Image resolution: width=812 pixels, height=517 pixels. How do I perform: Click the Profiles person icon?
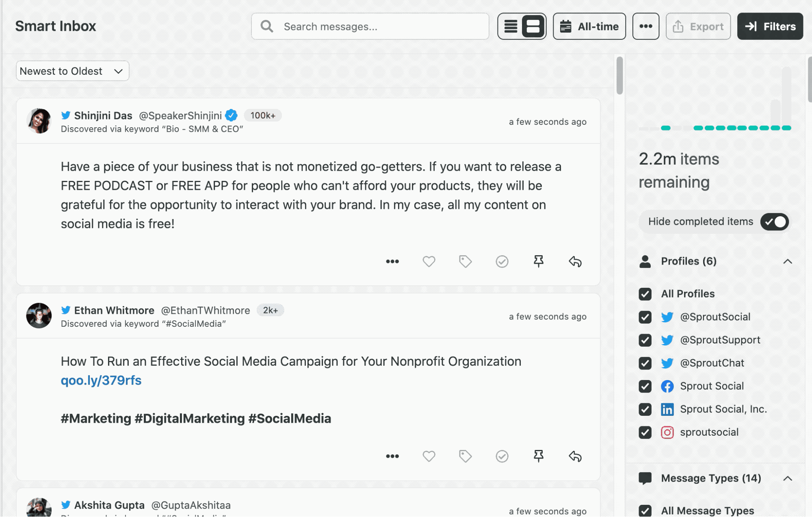point(645,261)
